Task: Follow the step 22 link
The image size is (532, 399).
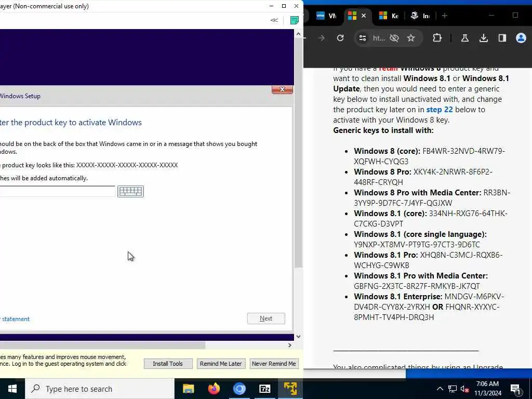Action: click(x=440, y=110)
